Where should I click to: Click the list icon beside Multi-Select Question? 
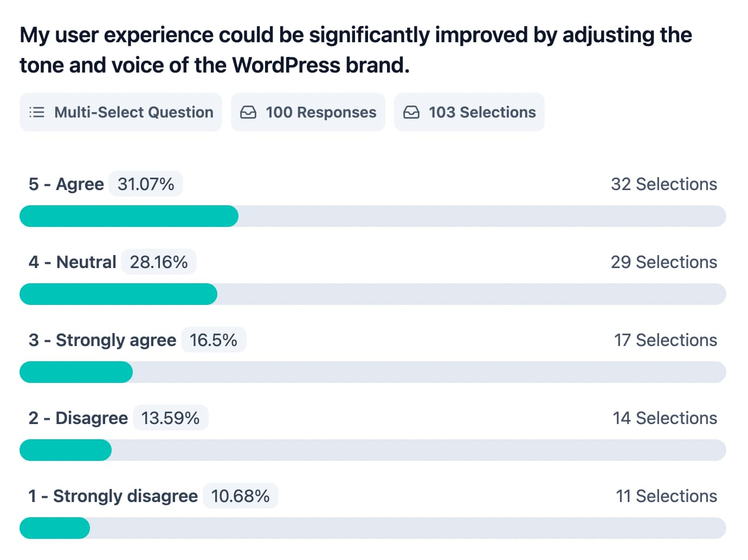[x=37, y=112]
